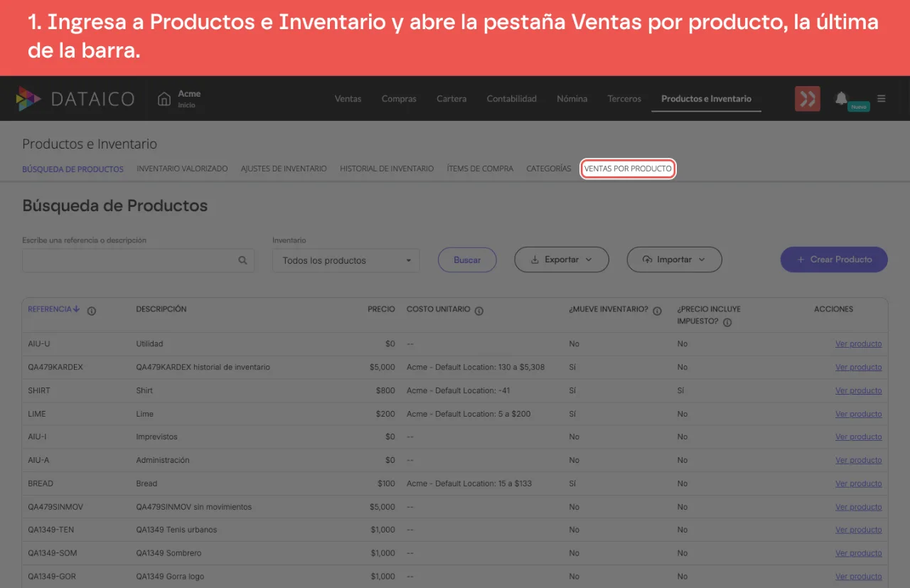Open Contabilidad menu
The image size is (910, 588).
[512, 99]
